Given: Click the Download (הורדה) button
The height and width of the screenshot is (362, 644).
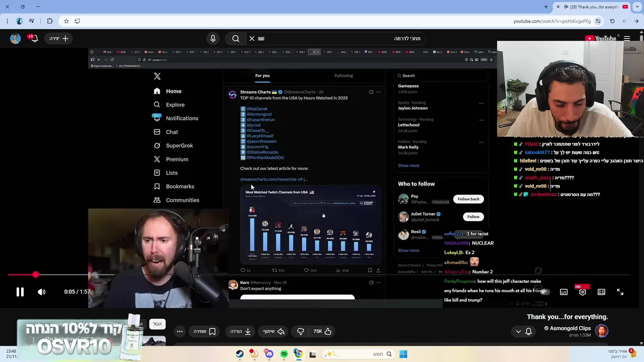Looking at the screenshot, I should [x=241, y=331].
